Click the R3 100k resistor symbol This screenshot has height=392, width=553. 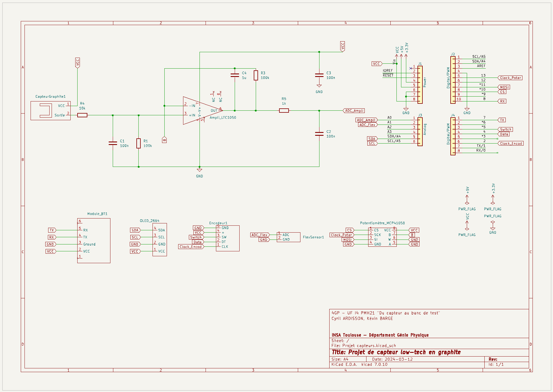256,75
